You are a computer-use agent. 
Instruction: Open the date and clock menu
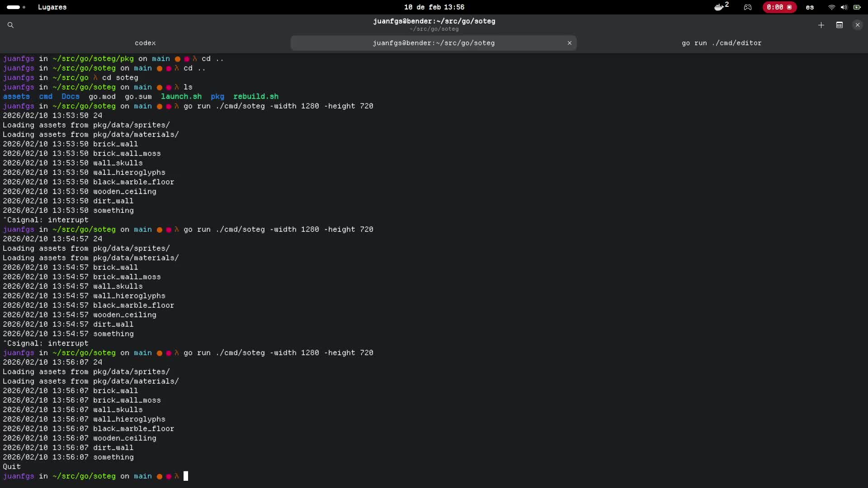click(x=434, y=7)
